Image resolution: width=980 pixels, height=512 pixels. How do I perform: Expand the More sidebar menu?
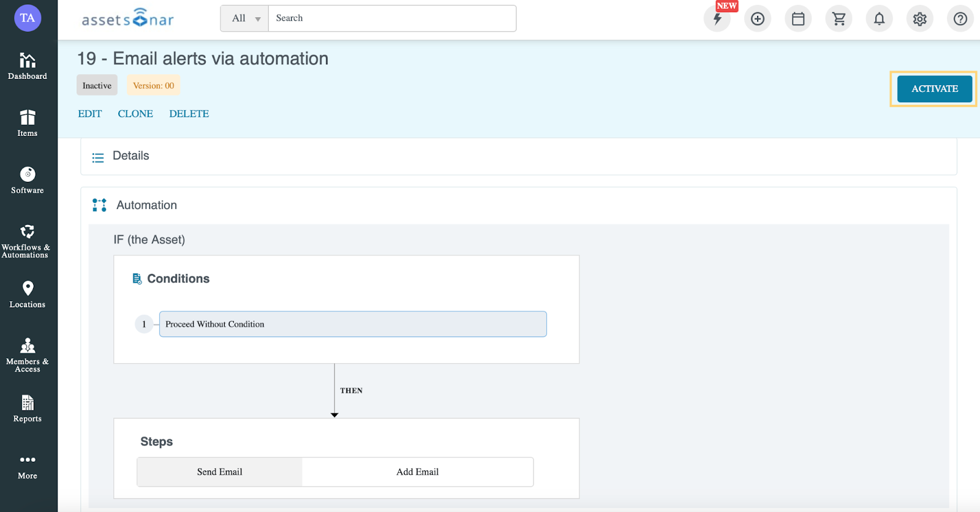coord(28,466)
